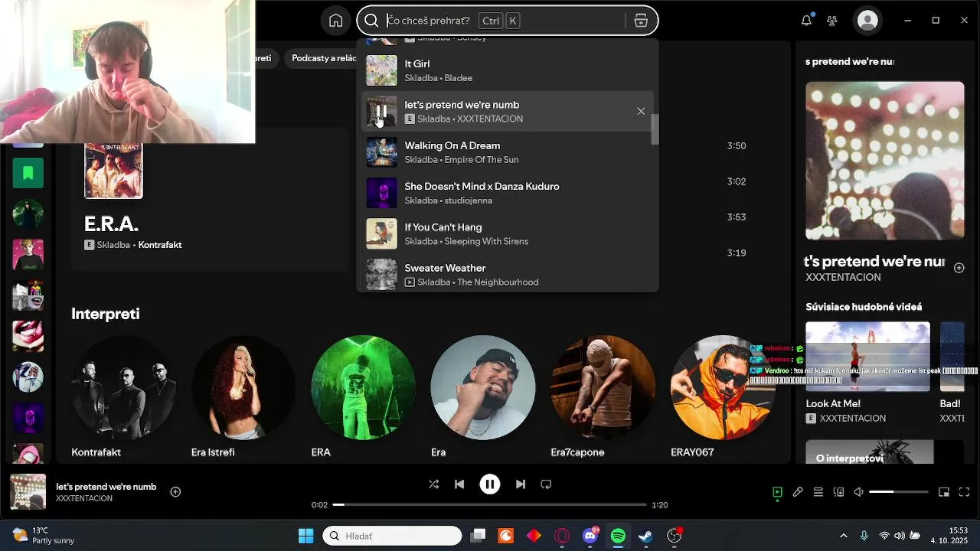Skip to next track
Image resolution: width=980 pixels, height=551 pixels.
coord(521,484)
